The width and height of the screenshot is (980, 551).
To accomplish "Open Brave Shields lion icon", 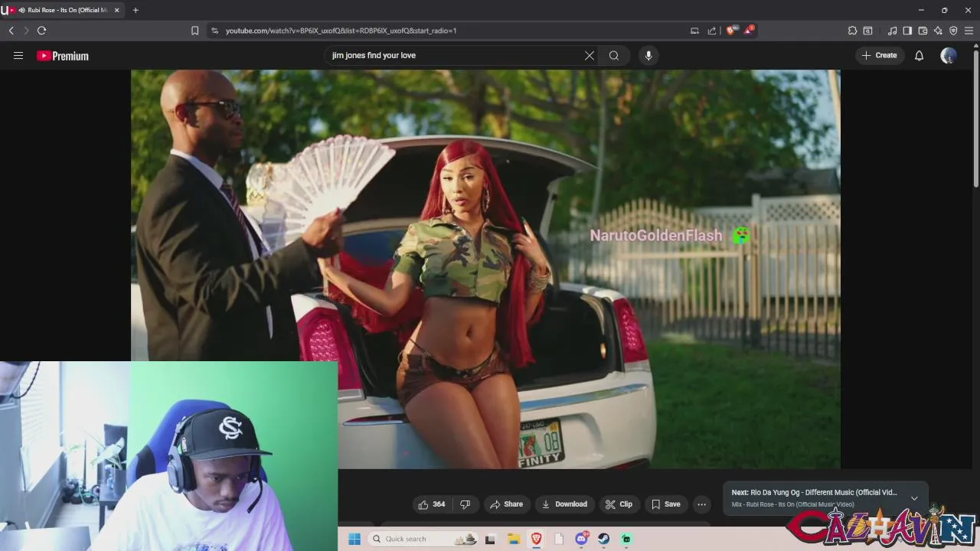I will [x=730, y=31].
